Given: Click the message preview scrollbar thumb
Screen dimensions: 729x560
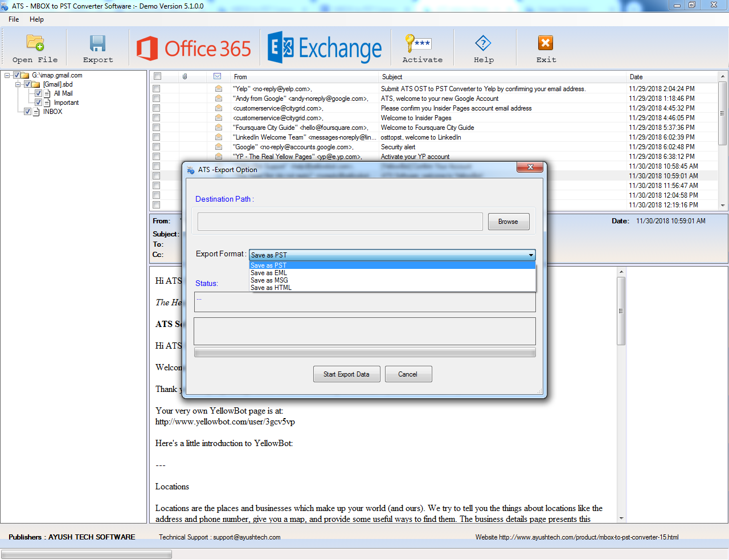Looking at the screenshot, I should (621, 311).
